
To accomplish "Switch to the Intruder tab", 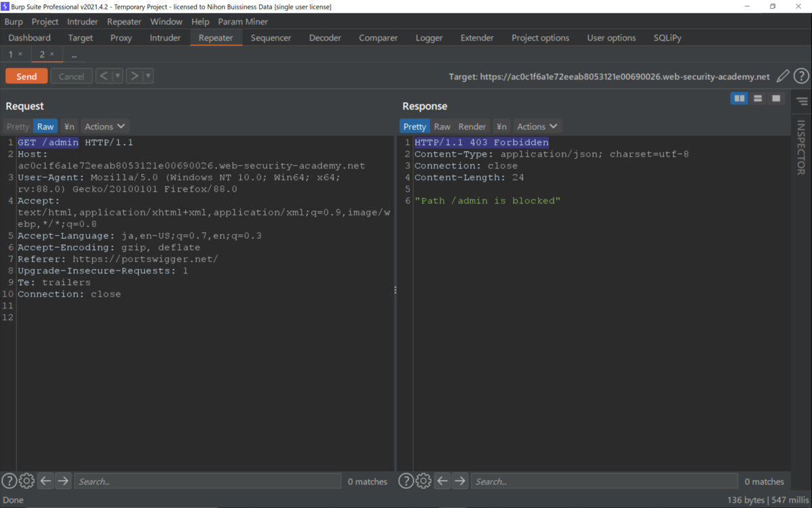I will click(x=166, y=38).
